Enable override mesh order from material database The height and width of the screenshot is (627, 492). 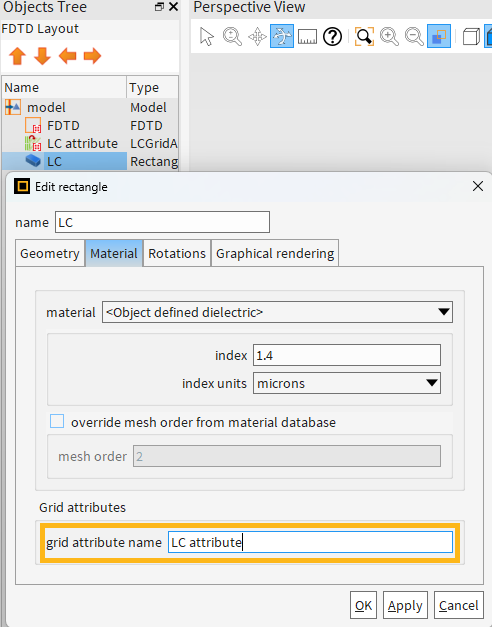pyautogui.click(x=57, y=421)
